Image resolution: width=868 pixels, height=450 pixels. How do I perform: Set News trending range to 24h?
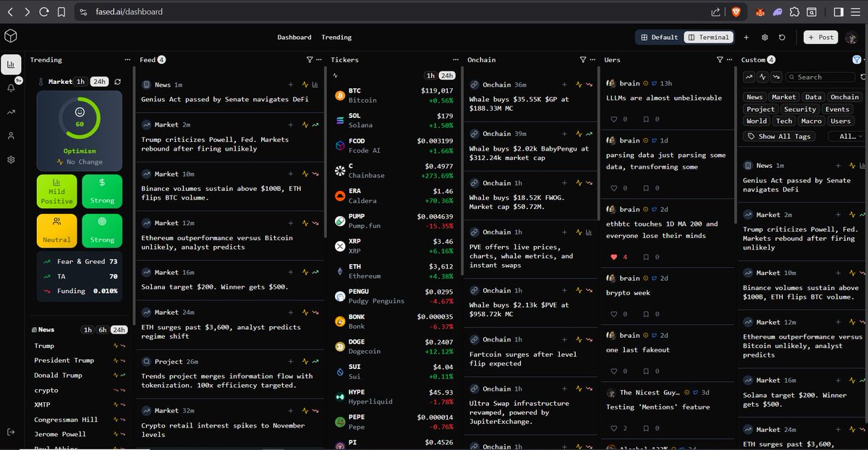click(x=119, y=329)
